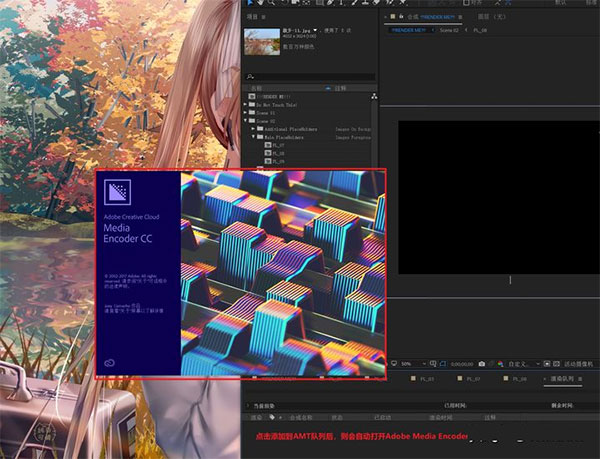Click the project panel search field

310,76
